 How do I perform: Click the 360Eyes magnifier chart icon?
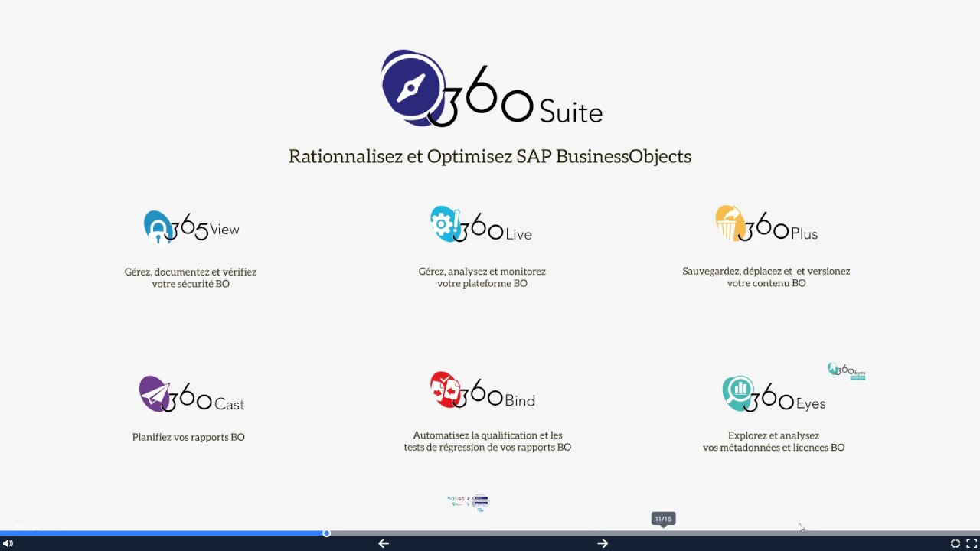(x=739, y=393)
